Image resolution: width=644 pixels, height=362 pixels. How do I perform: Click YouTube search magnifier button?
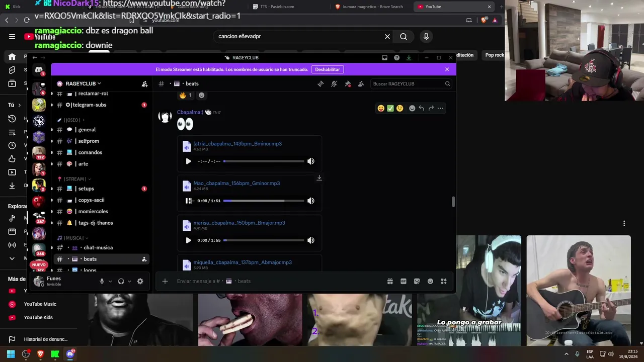tap(404, 36)
